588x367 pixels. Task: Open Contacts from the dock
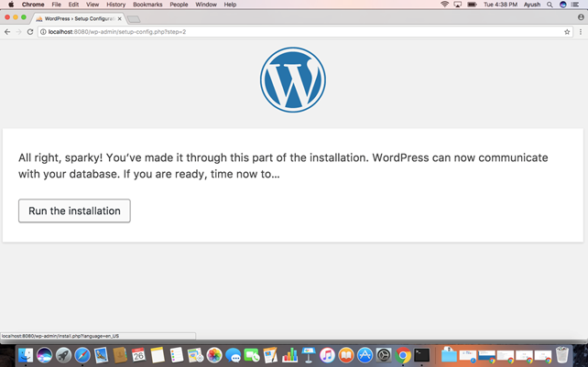pos(120,355)
